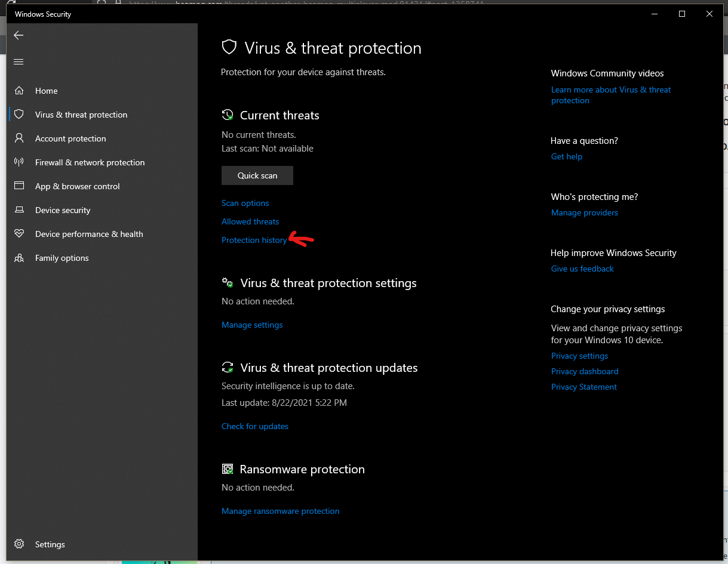
Task: Open Allowed threats link
Action: point(250,221)
